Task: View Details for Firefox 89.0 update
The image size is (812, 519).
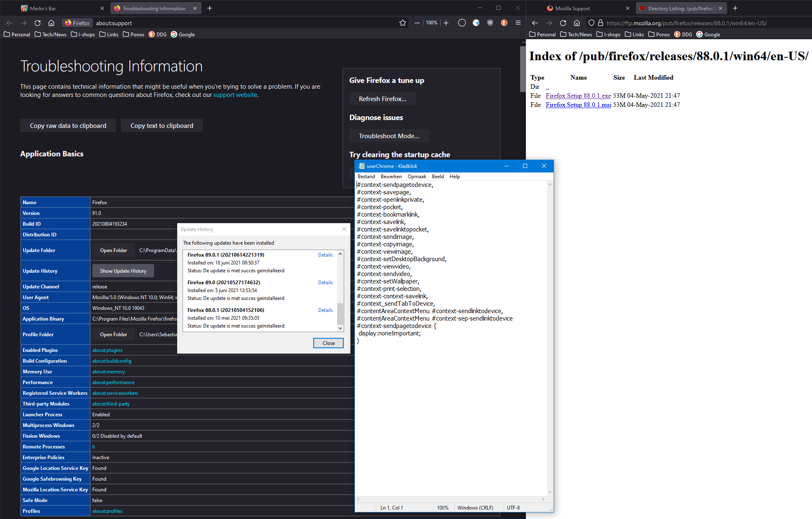Action: (x=325, y=283)
